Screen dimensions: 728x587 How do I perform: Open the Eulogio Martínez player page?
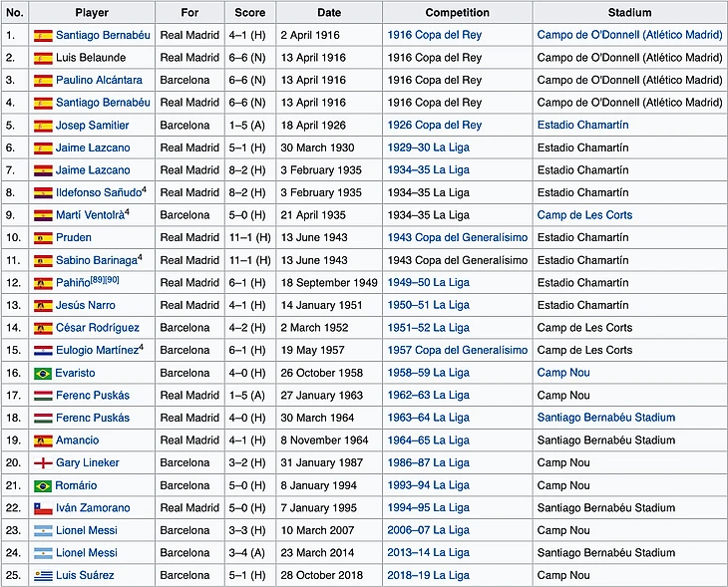point(97,351)
